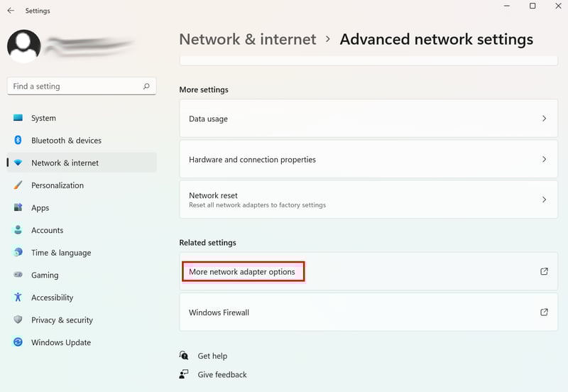The width and height of the screenshot is (568, 392).
Task: Click the Give feedback icon
Action: [x=184, y=374]
